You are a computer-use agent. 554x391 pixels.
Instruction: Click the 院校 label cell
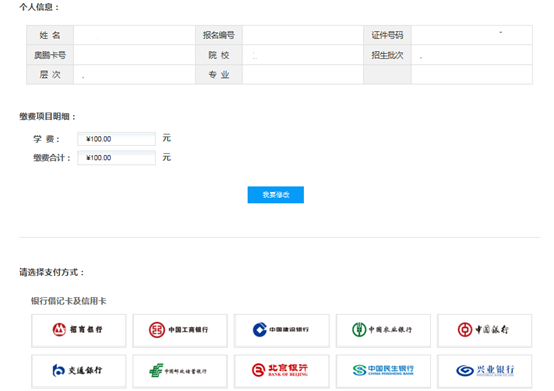[219, 55]
